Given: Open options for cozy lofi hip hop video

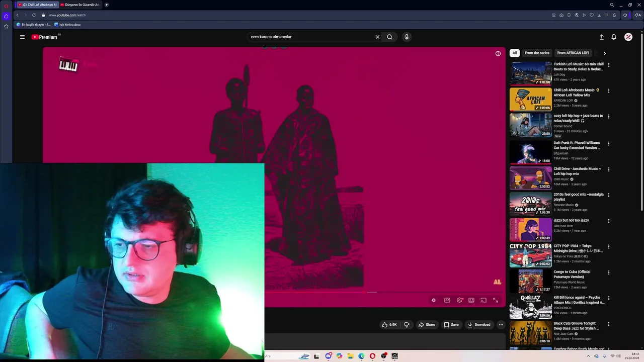Looking at the screenshot, I should pyautogui.click(x=609, y=117).
